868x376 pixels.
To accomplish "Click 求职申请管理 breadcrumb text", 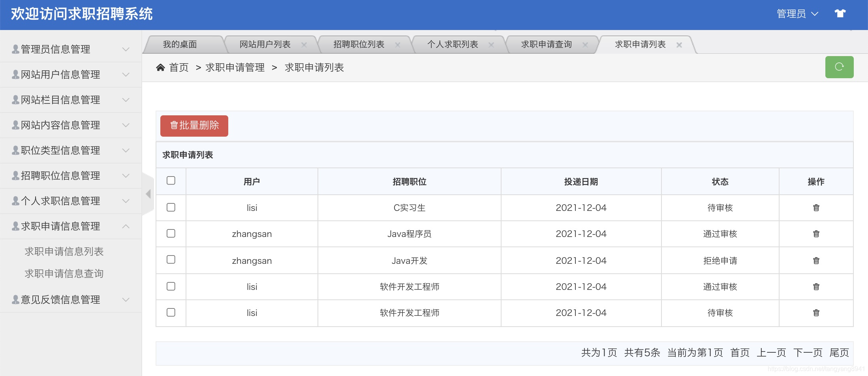I will point(235,68).
